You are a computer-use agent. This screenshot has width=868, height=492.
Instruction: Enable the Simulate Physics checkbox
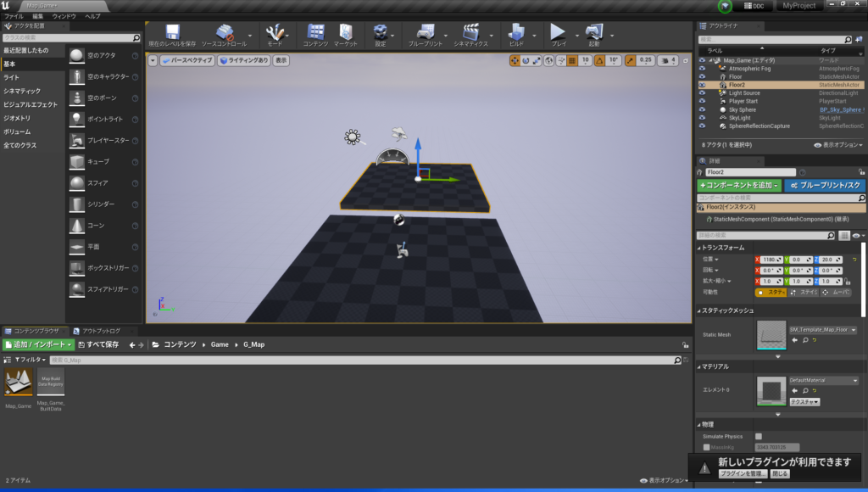[759, 436]
